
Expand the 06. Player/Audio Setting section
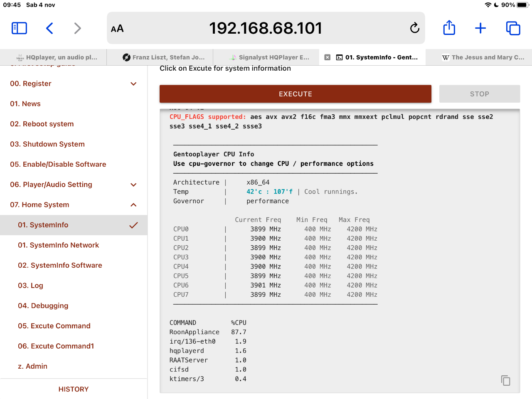coord(133,185)
